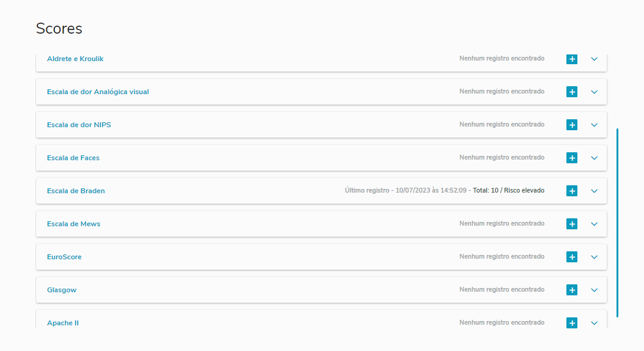Add a new Glasgow score entry
Image resolution: width=644 pixels, height=351 pixels.
point(572,290)
